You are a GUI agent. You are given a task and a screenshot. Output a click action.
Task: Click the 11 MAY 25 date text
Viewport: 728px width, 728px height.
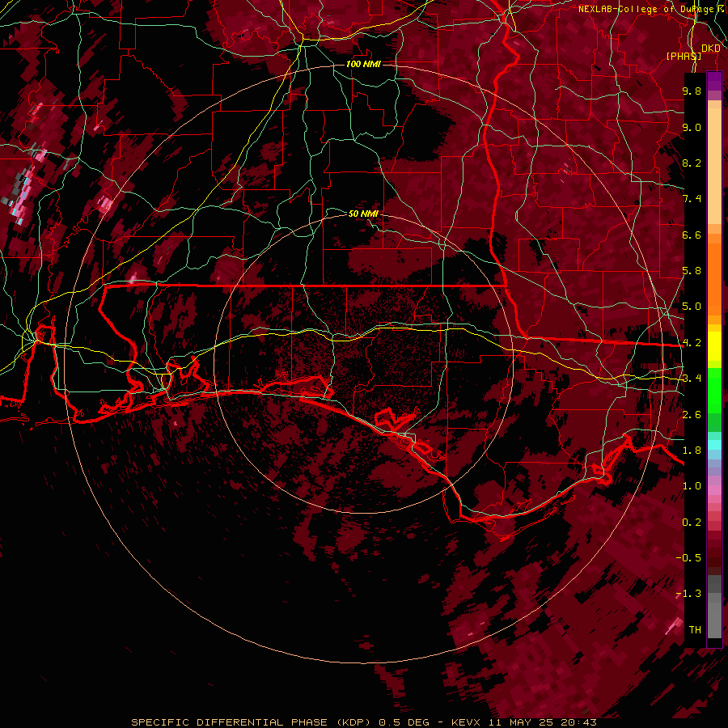click(x=523, y=722)
